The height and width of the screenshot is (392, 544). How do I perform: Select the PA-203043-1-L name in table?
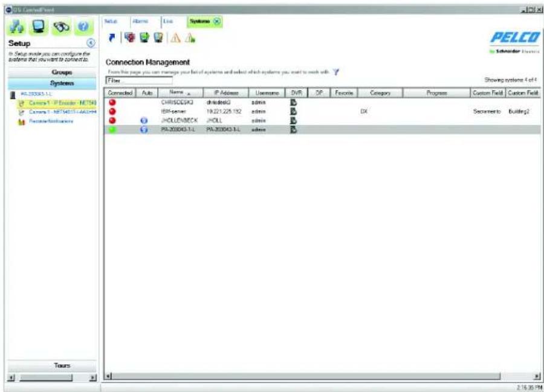(x=178, y=129)
